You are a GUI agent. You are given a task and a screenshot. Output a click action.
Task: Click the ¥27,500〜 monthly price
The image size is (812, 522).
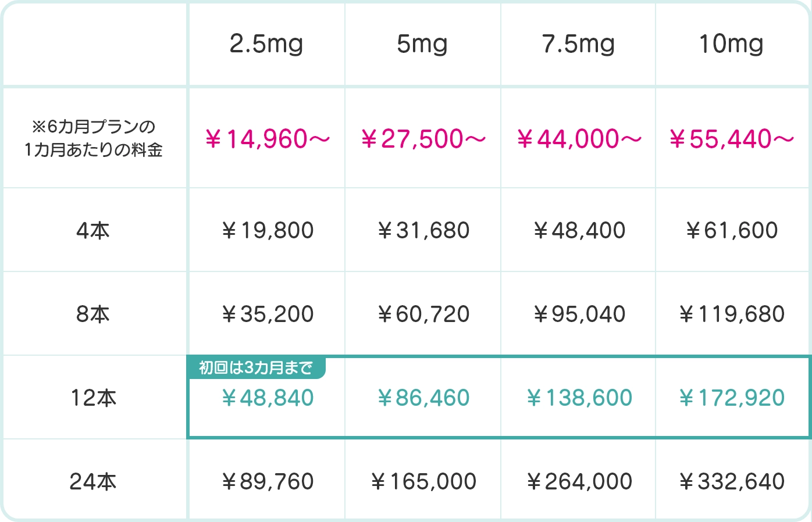[423, 139]
